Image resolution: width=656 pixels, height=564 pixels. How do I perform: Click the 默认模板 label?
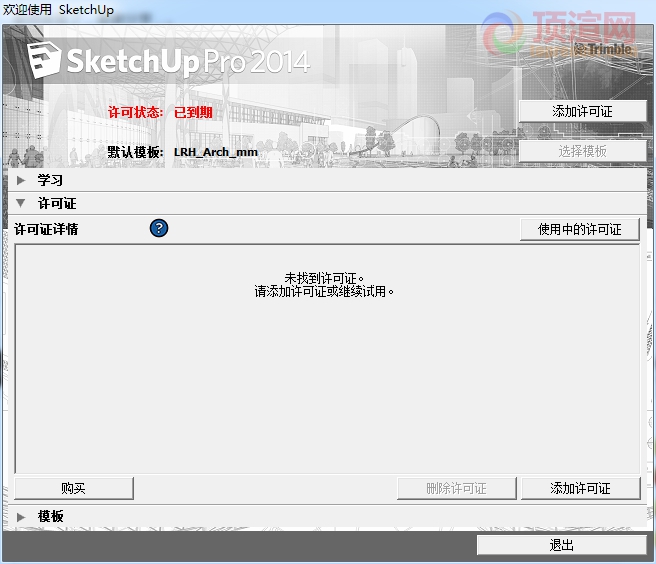tap(136, 152)
